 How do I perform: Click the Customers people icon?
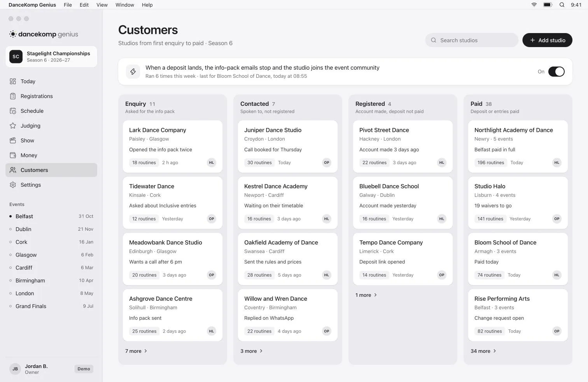point(13,170)
